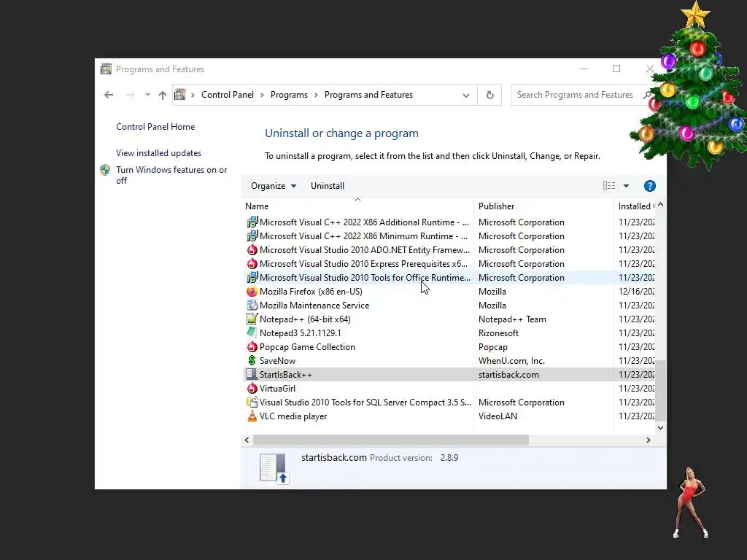Viewport: 747px width, 560px height.
Task: Click the vertical scrollbar down arrow
Action: pyautogui.click(x=660, y=427)
